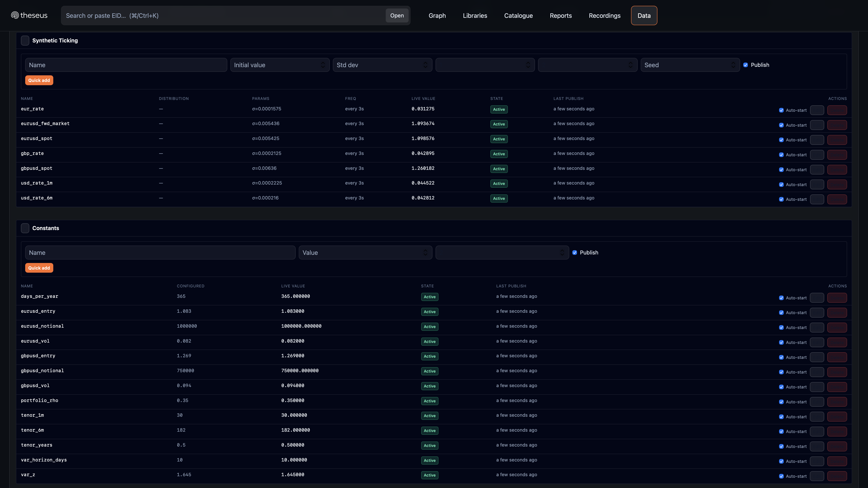868x488 pixels.
Task: Click the Constants Value stepper arrows
Action: click(425, 253)
